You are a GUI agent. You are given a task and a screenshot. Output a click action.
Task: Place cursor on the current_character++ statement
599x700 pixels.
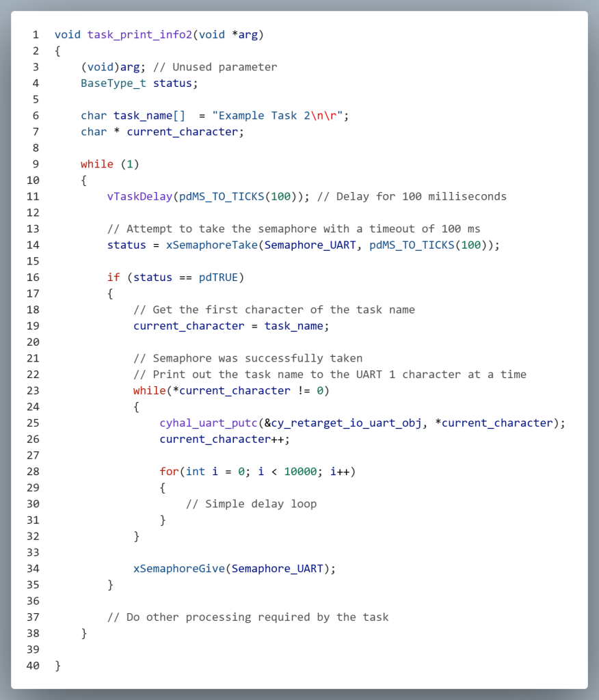[224, 439]
